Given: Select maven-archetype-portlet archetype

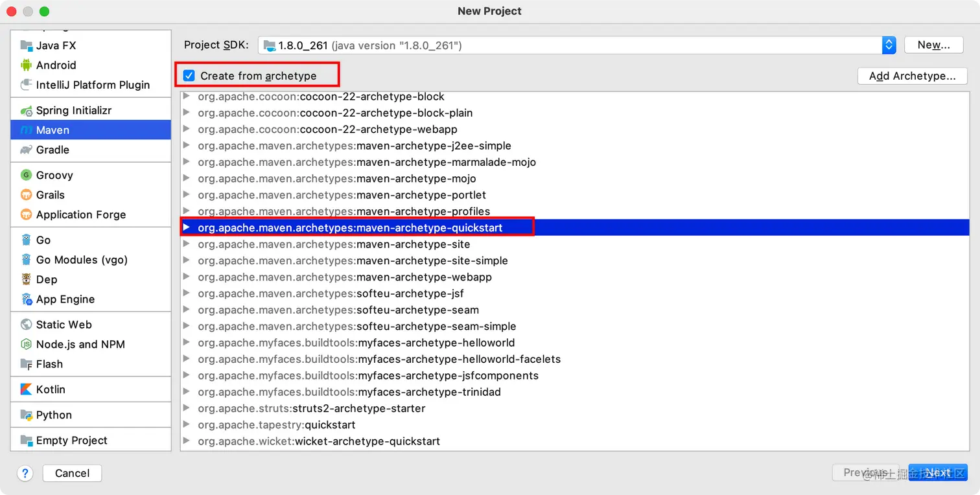Looking at the screenshot, I should (575, 195).
